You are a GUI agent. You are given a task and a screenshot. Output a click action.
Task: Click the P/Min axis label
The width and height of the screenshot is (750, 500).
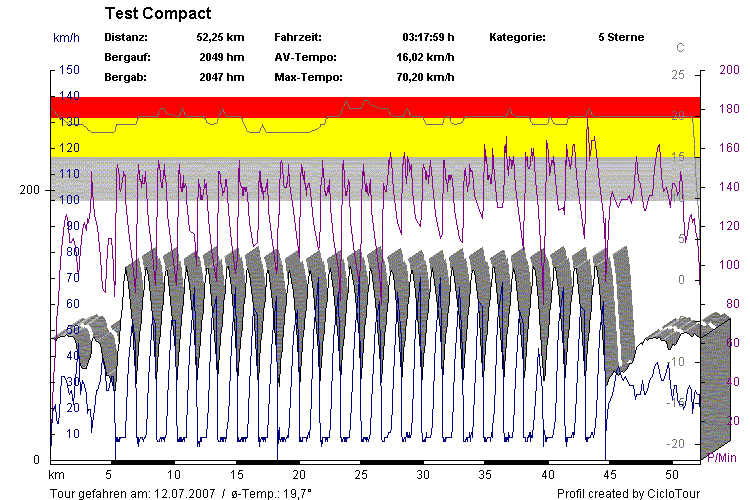(x=723, y=458)
